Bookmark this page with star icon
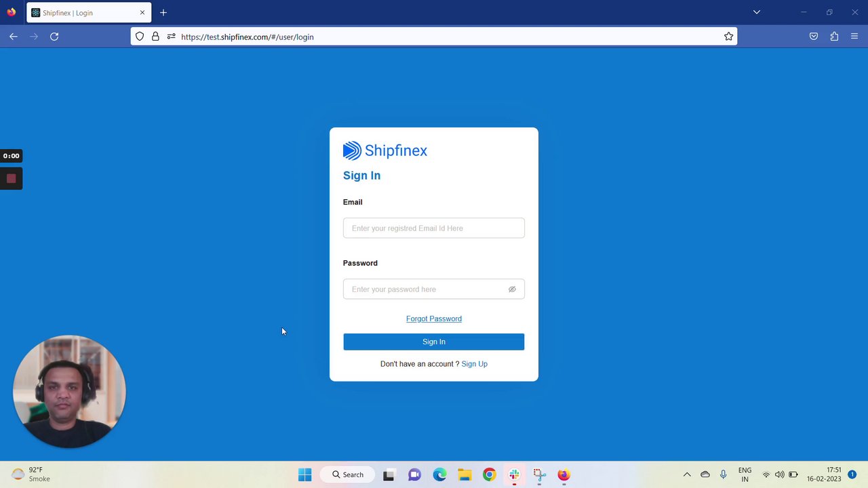The height and width of the screenshot is (488, 868). (x=728, y=37)
